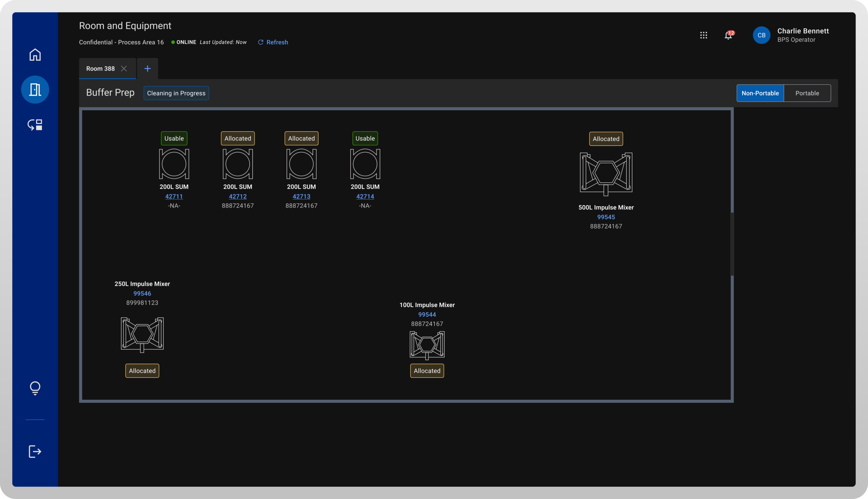Image resolution: width=868 pixels, height=499 pixels.
Task: Select the 500L Impulse Mixer equipment icon
Action: pyautogui.click(x=606, y=174)
